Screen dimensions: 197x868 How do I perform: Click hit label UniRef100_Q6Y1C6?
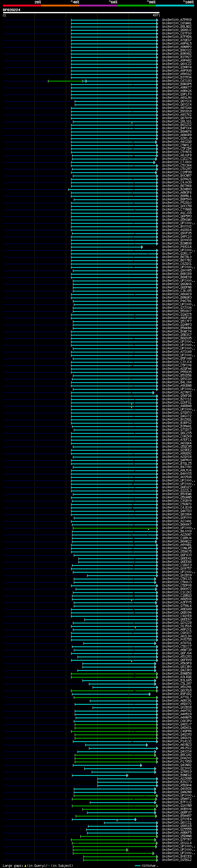pos(177,101)
